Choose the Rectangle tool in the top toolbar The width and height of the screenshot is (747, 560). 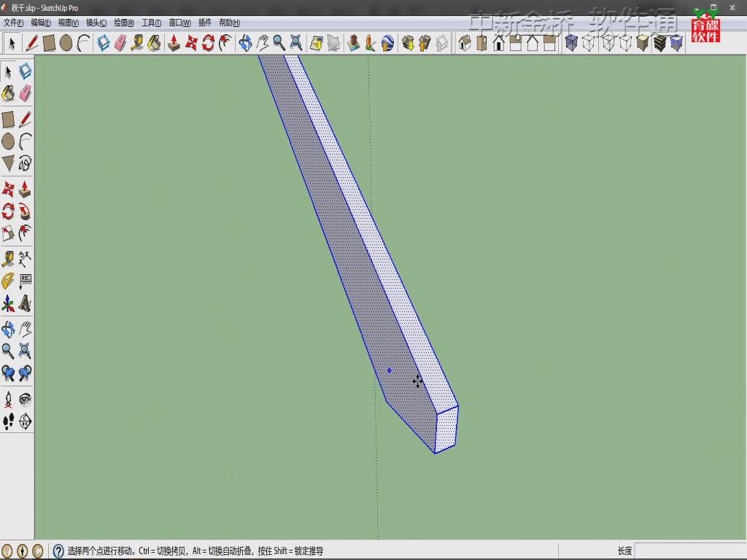pyautogui.click(x=49, y=43)
